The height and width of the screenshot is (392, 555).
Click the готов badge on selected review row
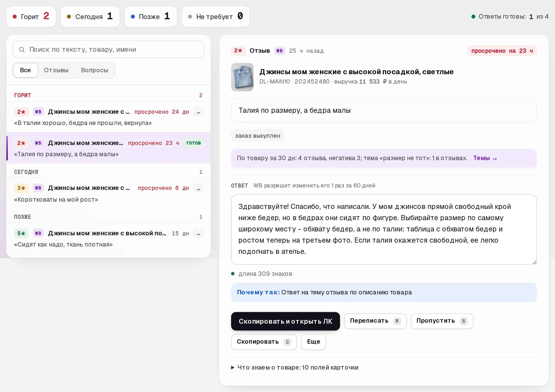193,143
